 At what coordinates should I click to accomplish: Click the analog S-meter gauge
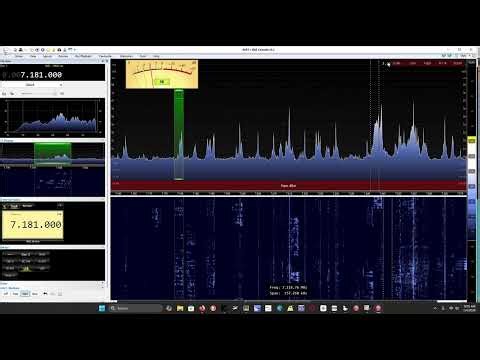point(162,74)
